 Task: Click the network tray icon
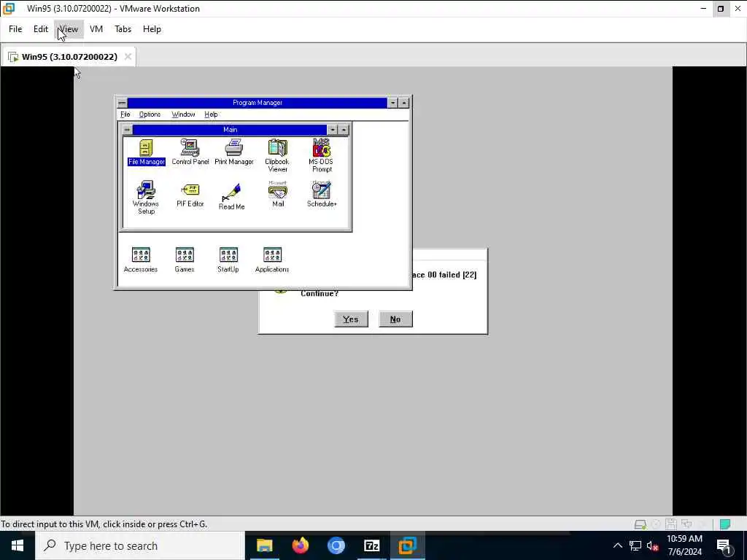pyautogui.click(x=635, y=545)
